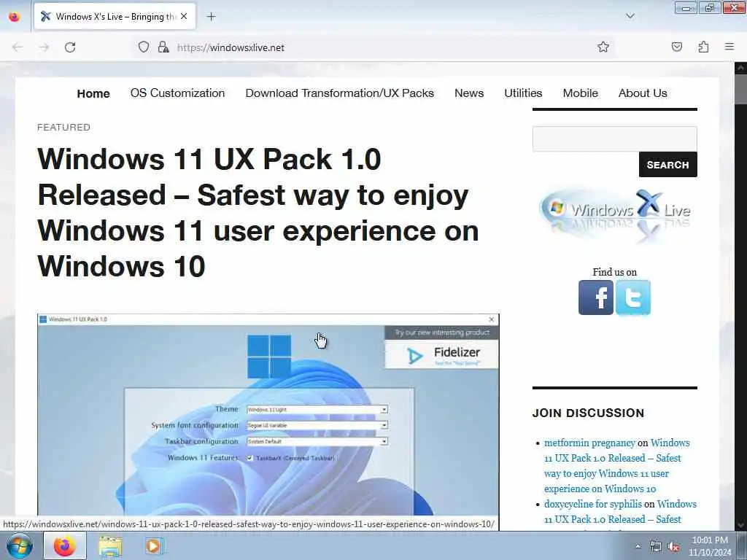
Task: Click the site security padlock icon
Action: pos(163,47)
